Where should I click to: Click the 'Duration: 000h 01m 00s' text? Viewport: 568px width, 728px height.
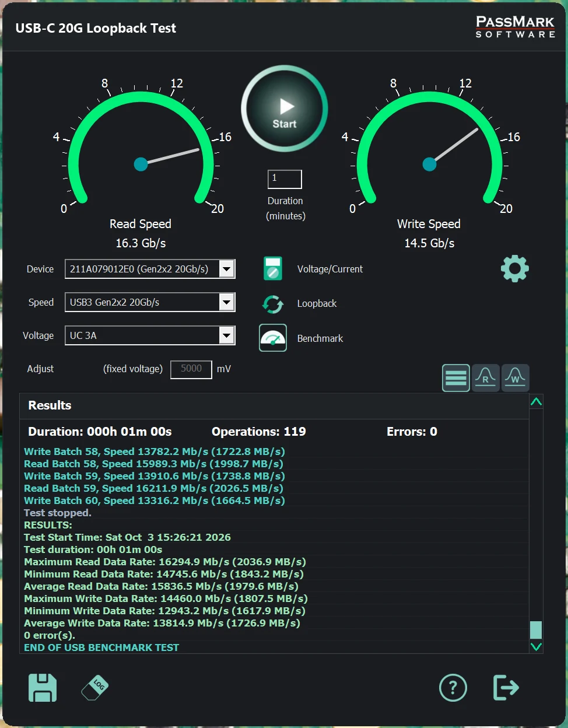100,432
